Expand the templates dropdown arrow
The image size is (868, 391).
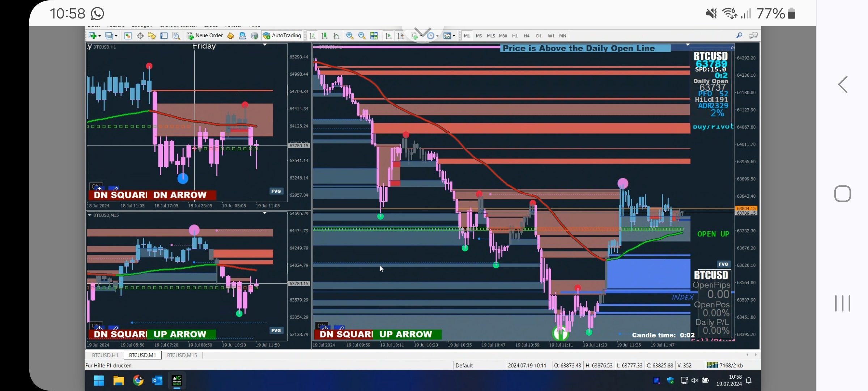454,36
